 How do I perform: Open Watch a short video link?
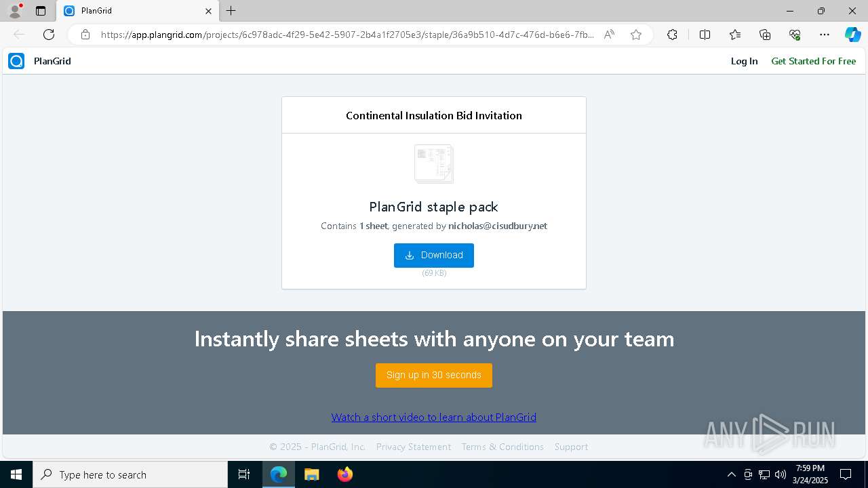[x=434, y=418]
